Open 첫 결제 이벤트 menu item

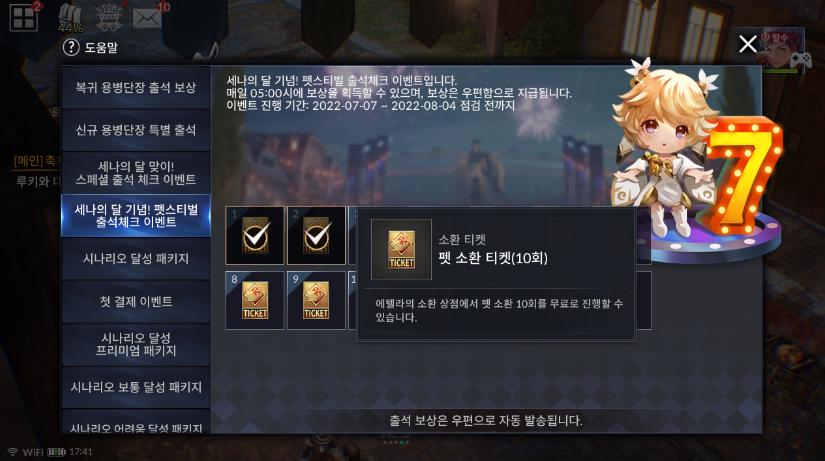136,302
